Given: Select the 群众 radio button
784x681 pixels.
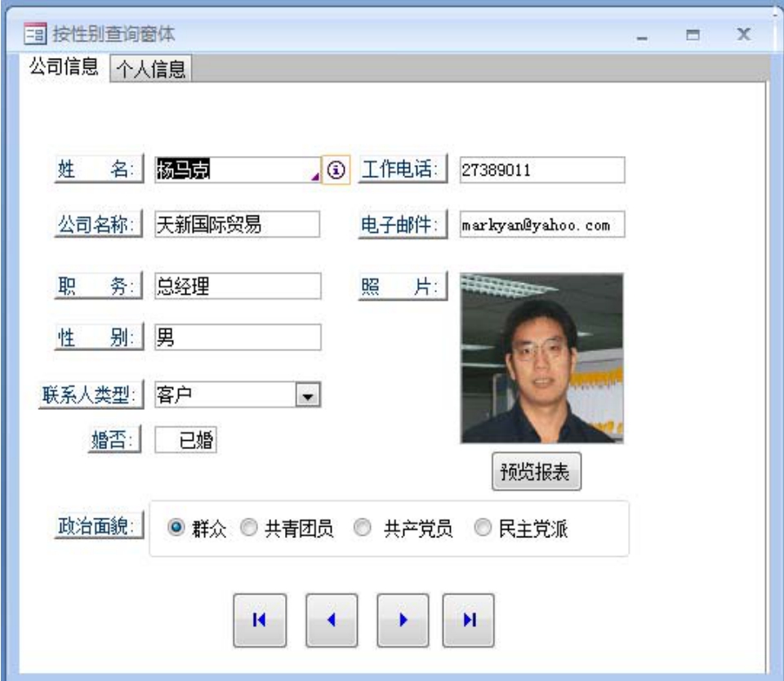Looking at the screenshot, I should tap(175, 528).
